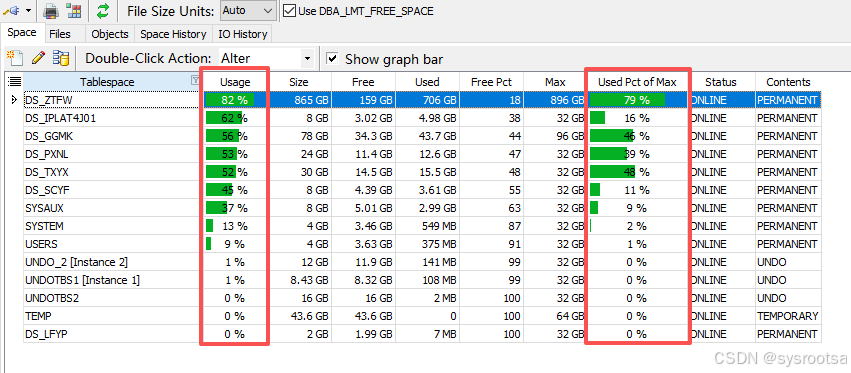Select the DS_PXNL tablespace name
The width and height of the screenshot is (851, 373).
47,154
